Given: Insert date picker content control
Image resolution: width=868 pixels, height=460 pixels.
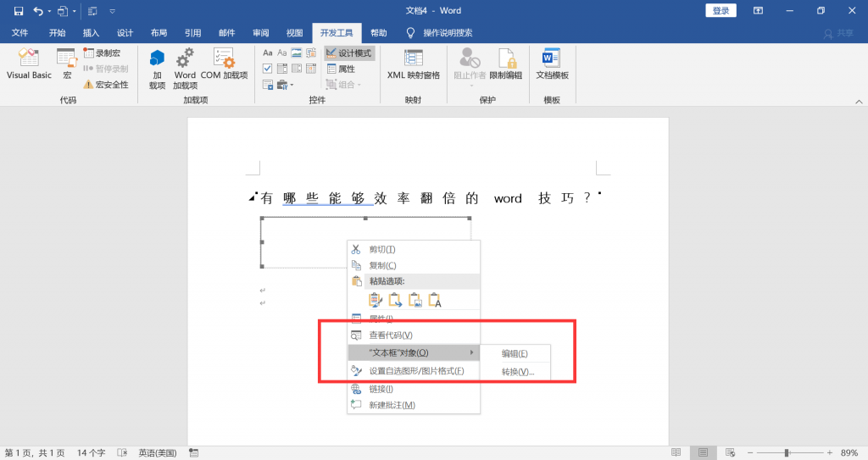Looking at the screenshot, I should (x=311, y=69).
